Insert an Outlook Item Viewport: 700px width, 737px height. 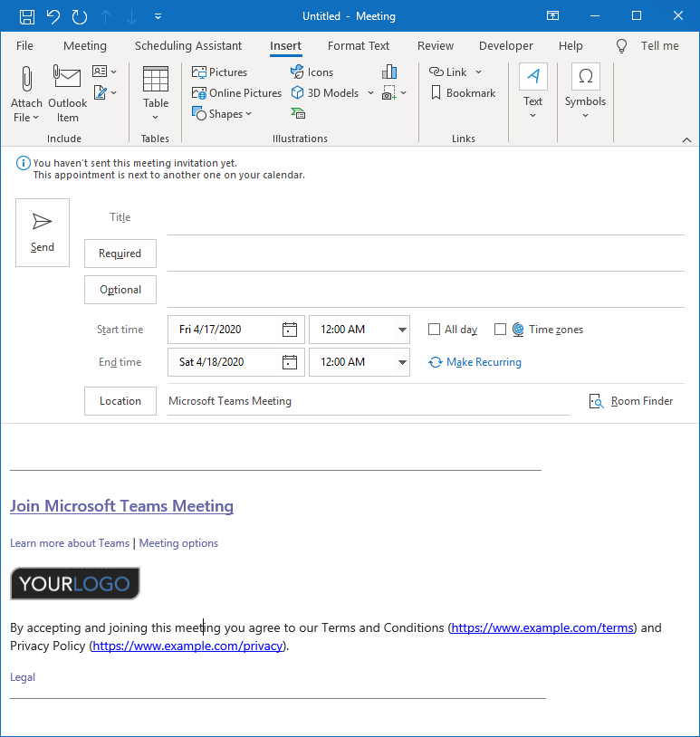68,91
